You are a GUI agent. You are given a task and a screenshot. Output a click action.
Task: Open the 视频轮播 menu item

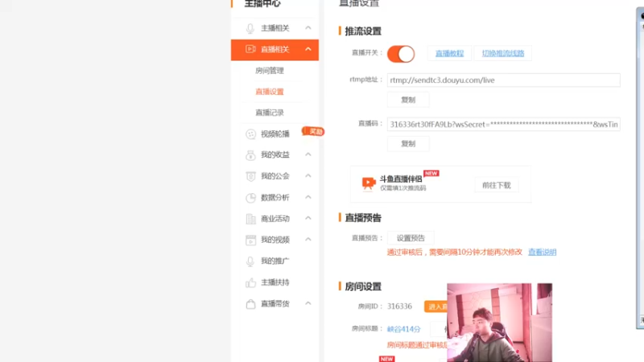click(275, 134)
